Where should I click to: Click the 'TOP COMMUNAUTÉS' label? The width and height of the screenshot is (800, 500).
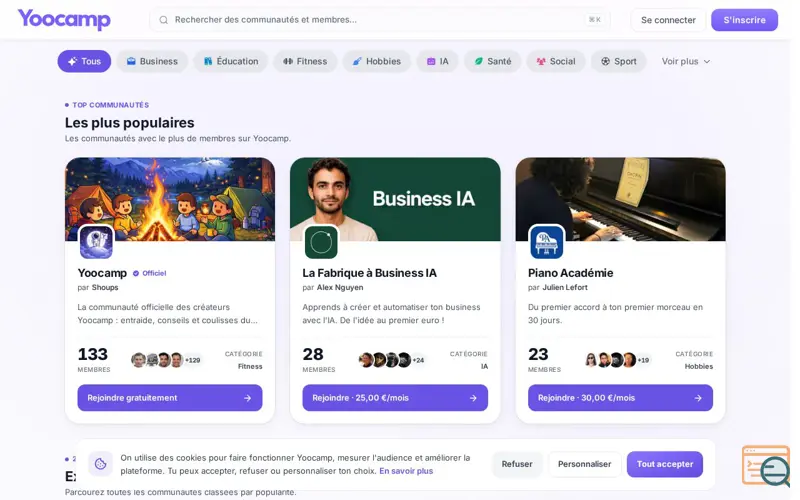(111, 105)
